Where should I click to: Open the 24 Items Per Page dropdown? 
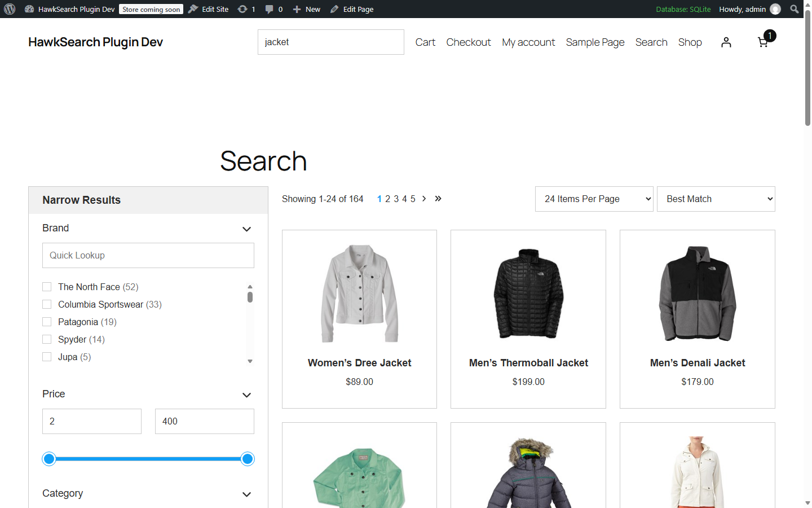click(594, 199)
